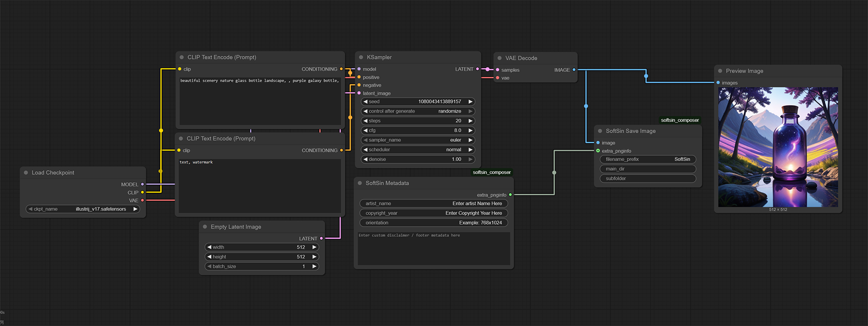Viewport: 868px width, 326px height.
Task: Collapse the KSampler node via its title dot
Action: pos(361,57)
